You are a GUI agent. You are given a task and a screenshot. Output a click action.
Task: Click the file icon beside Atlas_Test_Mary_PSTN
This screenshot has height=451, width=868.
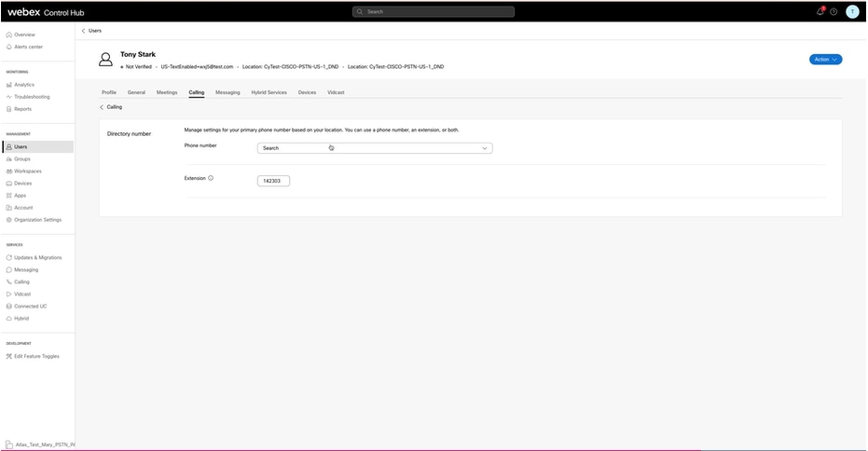pos(9,444)
